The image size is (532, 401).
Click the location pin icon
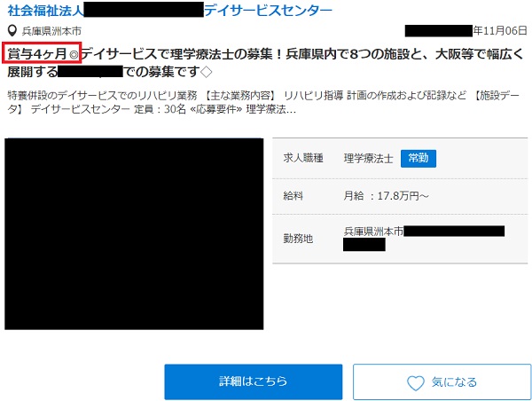tap(12, 31)
